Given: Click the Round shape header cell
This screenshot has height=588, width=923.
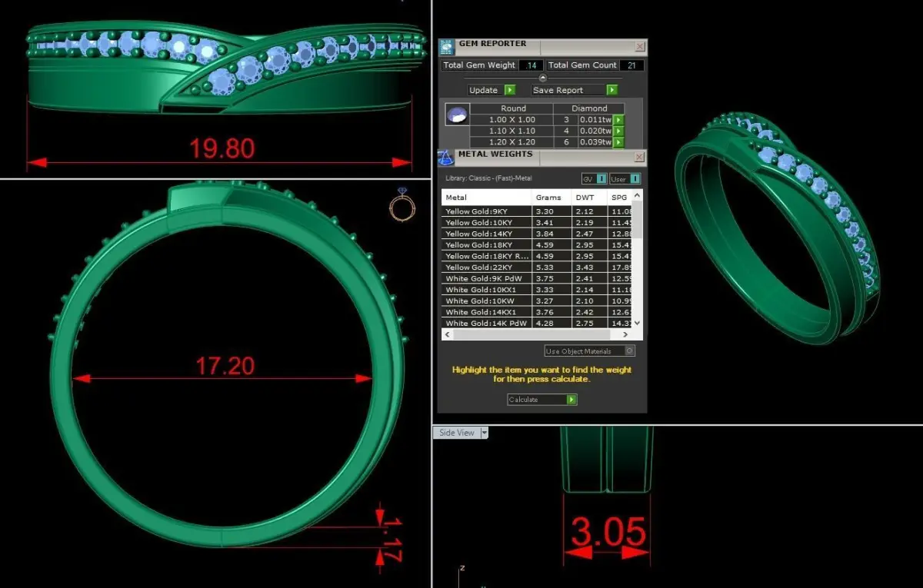Looking at the screenshot, I should [x=512, y=108].
